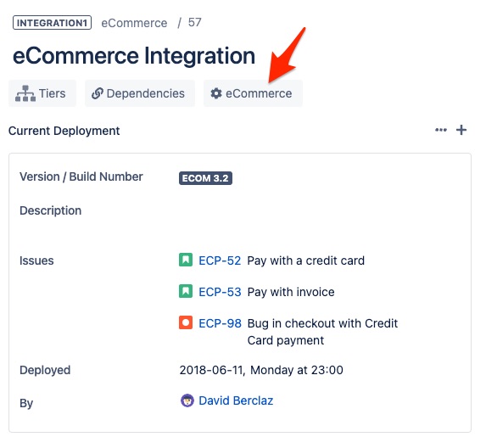This screenshot has height=448, width=486.
Task: Click the INTEGRATION1 category label
Action: pos(52,23)
